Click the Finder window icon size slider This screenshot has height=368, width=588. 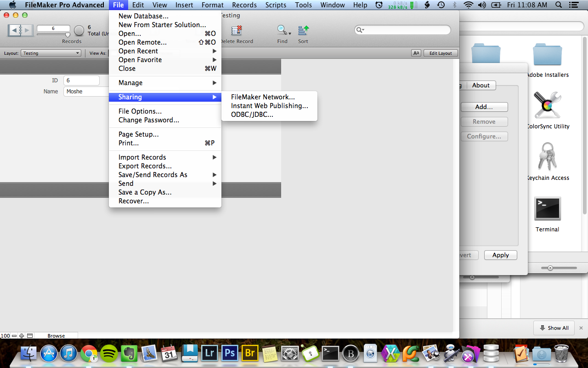559,268
